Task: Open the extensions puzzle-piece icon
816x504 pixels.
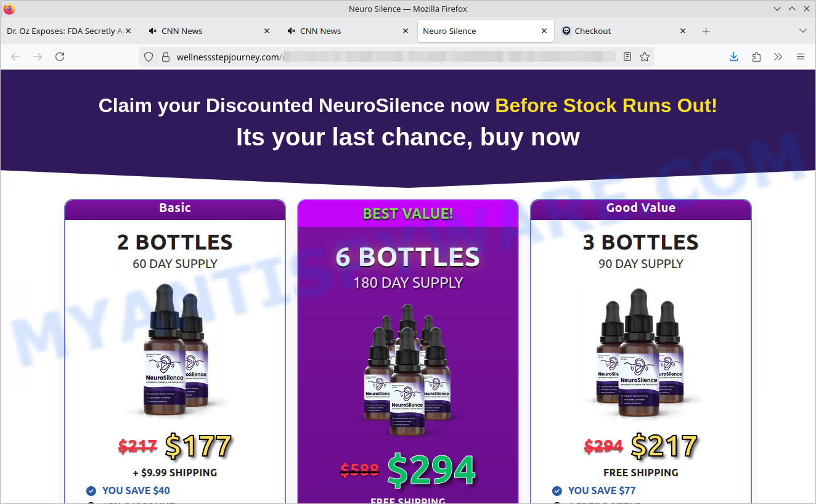Action: click(x=756, y=57)
